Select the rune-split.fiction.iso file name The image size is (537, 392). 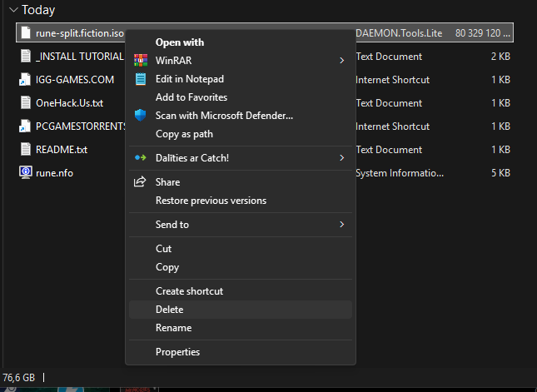(80, 33)
